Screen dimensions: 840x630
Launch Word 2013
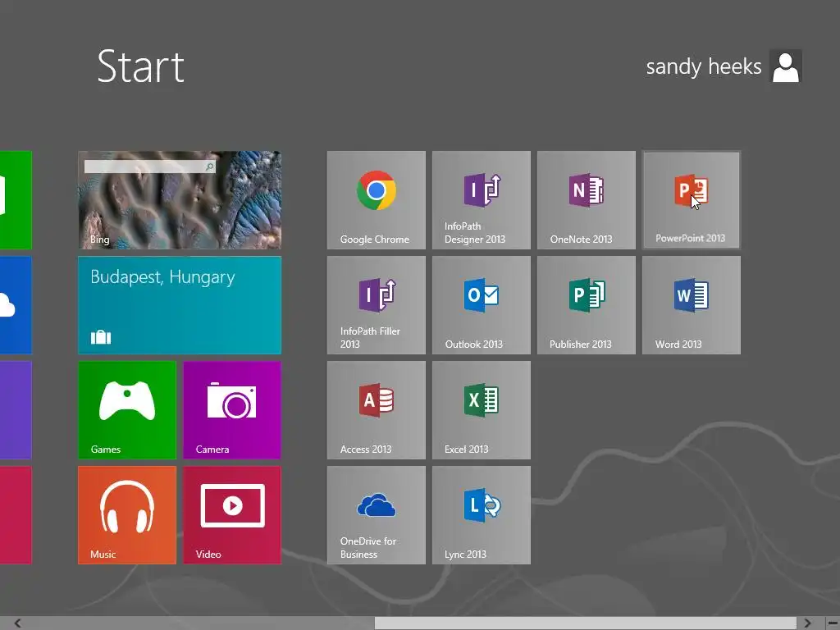coord(691,305)
